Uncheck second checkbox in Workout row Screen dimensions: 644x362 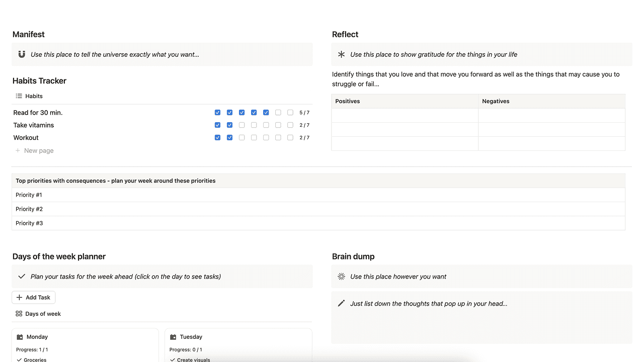point(229,137)
